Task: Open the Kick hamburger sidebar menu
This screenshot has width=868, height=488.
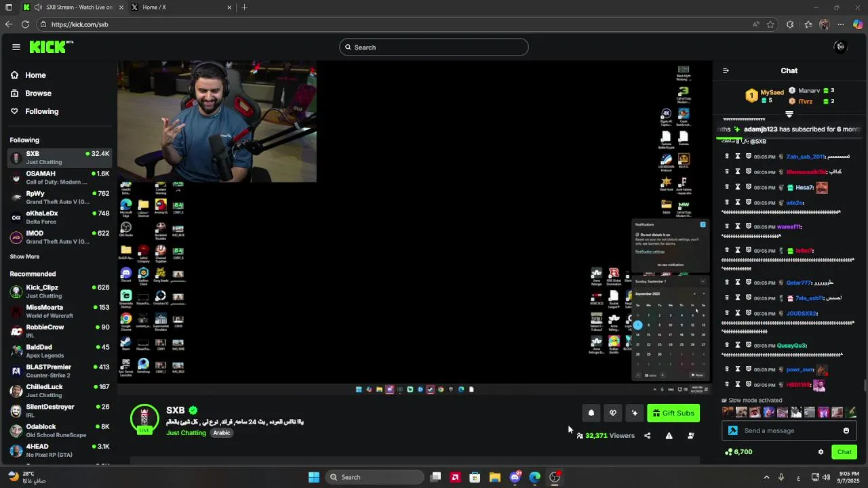Action: coord(16,47)
